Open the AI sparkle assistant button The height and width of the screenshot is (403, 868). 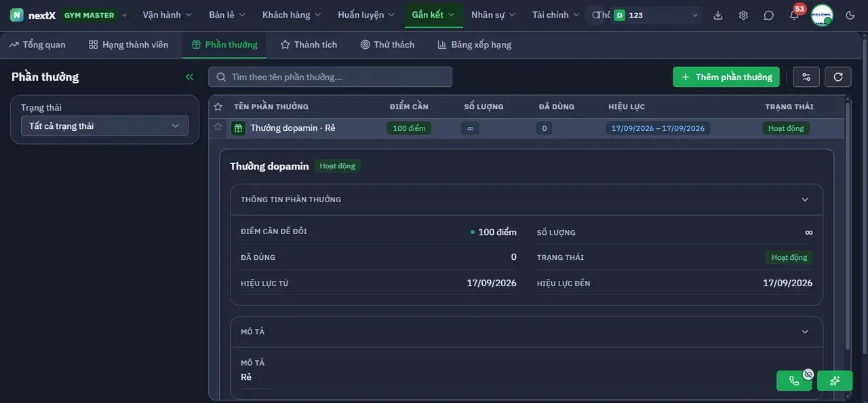(835, 381)
